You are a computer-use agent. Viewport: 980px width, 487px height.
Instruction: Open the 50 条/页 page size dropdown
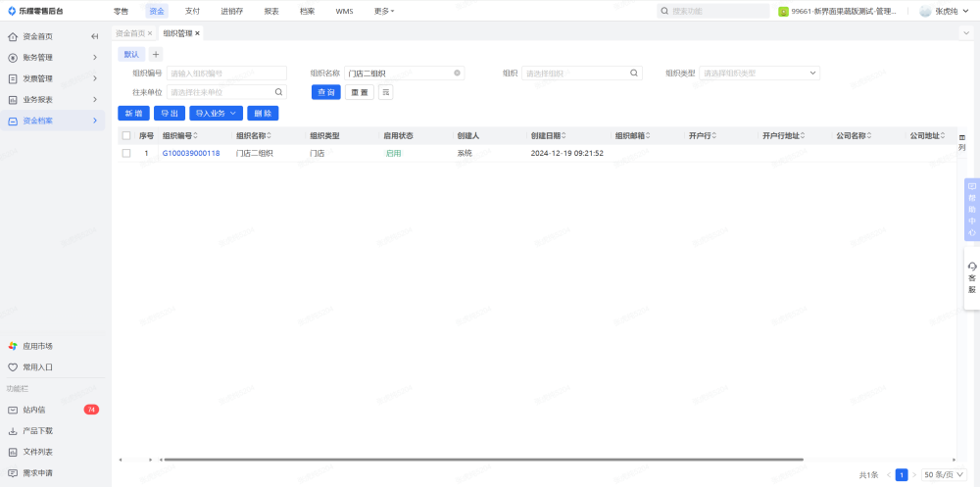(x=942, y=474)
